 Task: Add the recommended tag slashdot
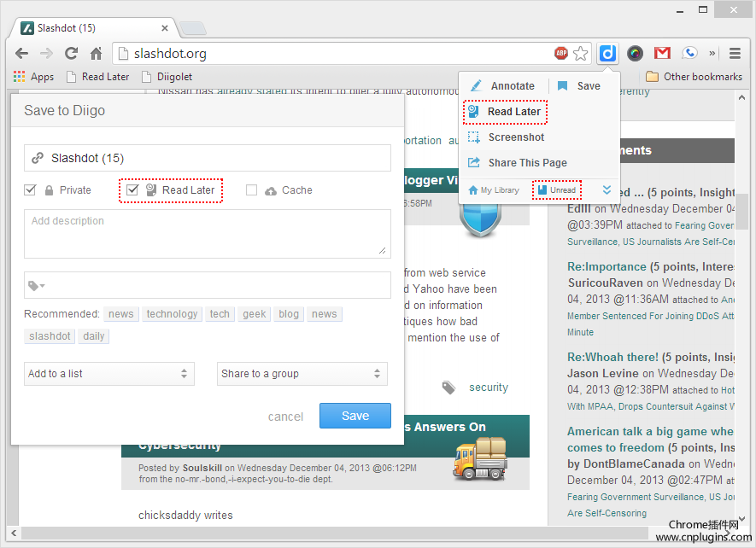coord(50,336)
